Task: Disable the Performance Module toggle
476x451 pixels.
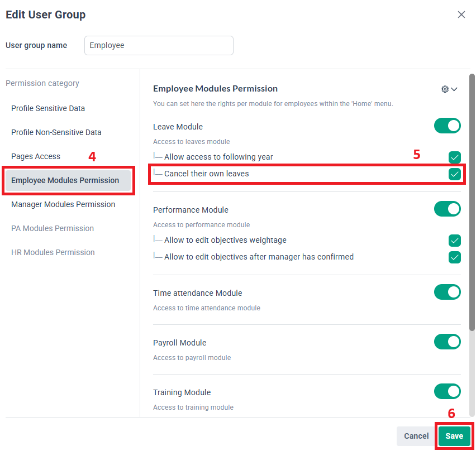Action: pos(447,209)
